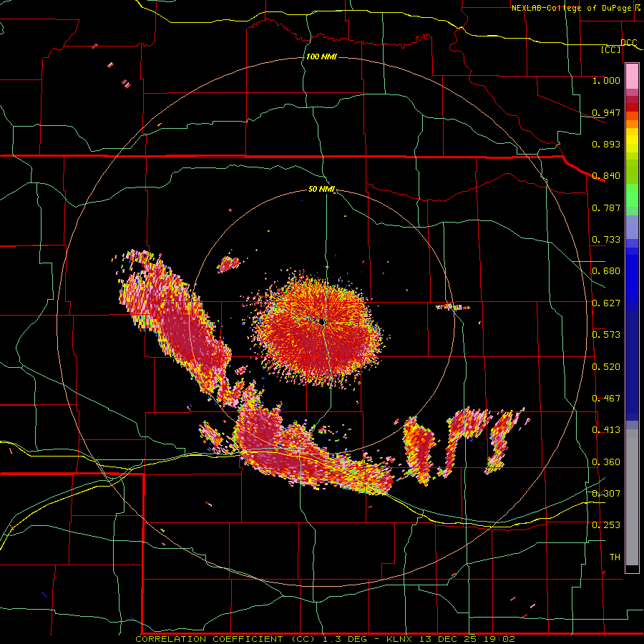Click the 50 NMI range ring label
644x644 pixels.
(321, 190)
